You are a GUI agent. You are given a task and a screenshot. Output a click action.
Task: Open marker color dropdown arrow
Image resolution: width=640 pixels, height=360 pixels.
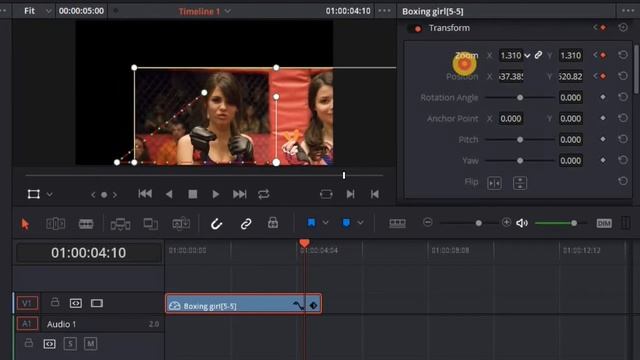pos(360,223)
